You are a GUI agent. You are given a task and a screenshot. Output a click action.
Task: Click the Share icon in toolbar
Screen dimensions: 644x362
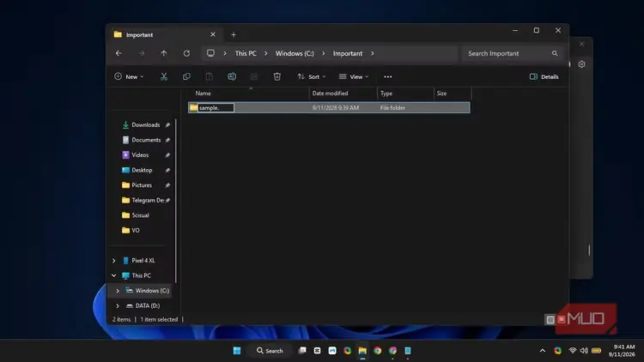pos(254,76)
